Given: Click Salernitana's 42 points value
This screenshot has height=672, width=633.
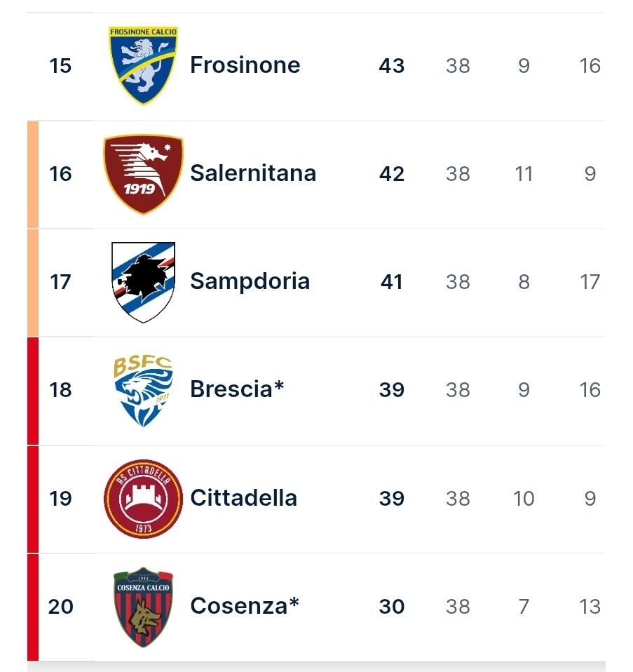Looking at the screenshot, I should pyautogui.click(x=391, y=174).
